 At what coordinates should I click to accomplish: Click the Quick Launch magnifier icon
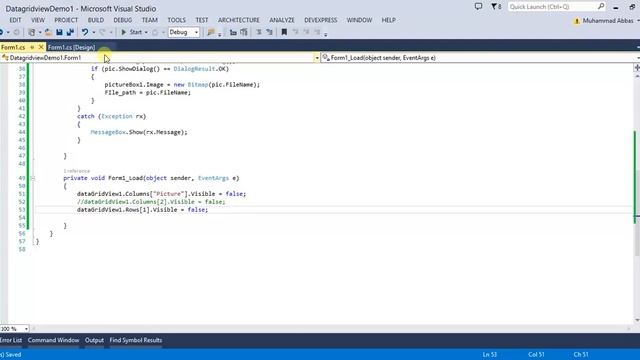coord(601,7)
